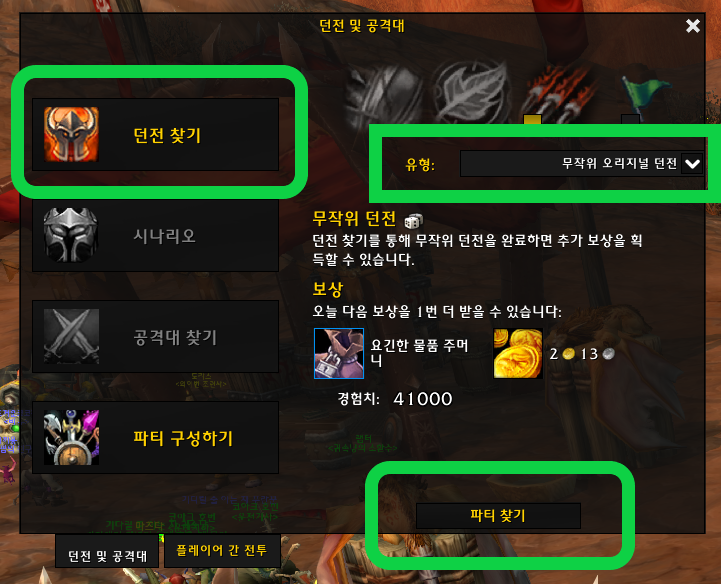Viewport: 721px width, 584px height.
Task: Select the healer leaf role icon
Action: 471,91
